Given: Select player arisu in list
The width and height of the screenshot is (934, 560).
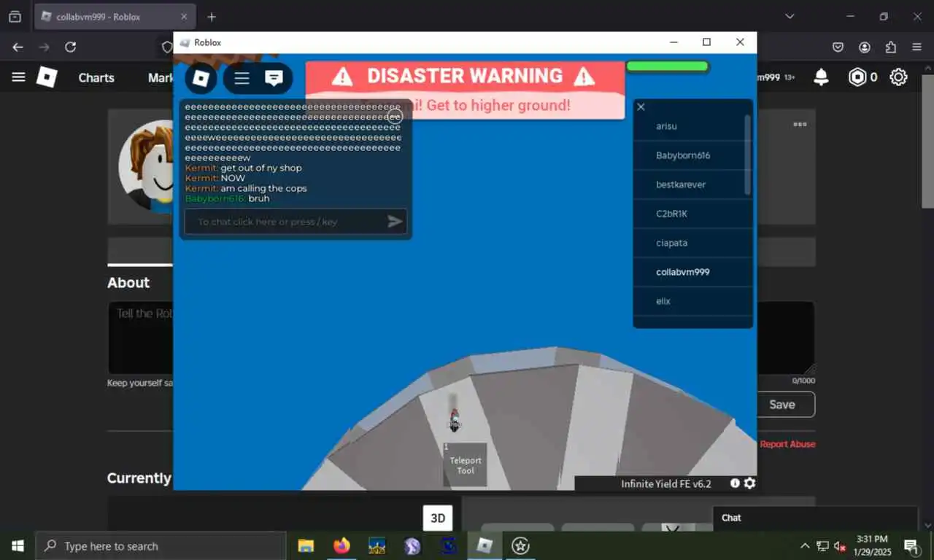Looking at the screenshot, I should tap(692, 127).
